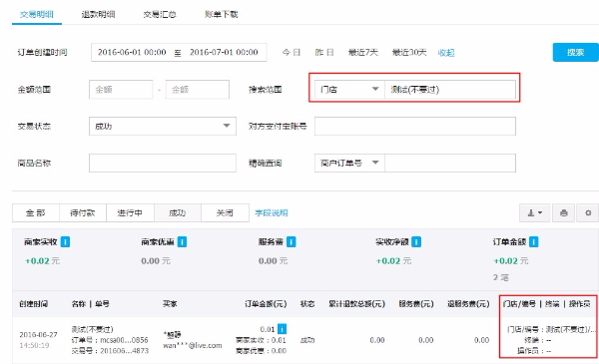Click the 累计退款总额(元) column header
This screenshot has width=599, height=364.
tap(356, 304)
